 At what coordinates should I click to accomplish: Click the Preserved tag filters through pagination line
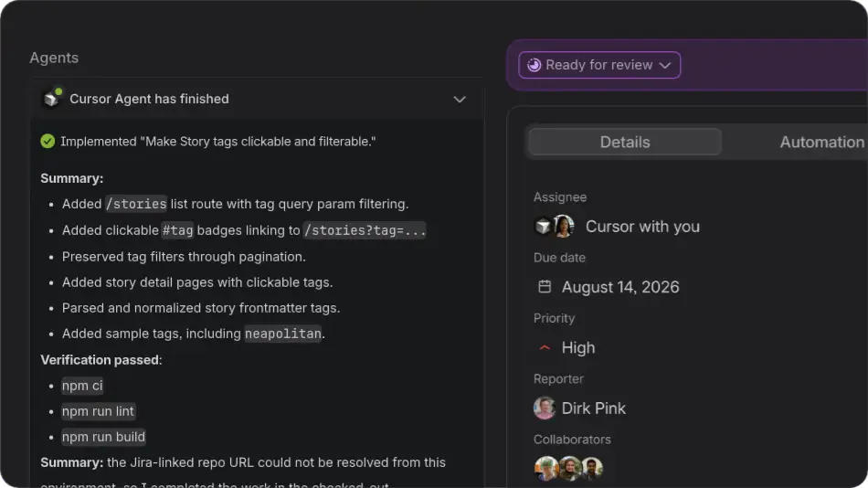tap(184, 257)
